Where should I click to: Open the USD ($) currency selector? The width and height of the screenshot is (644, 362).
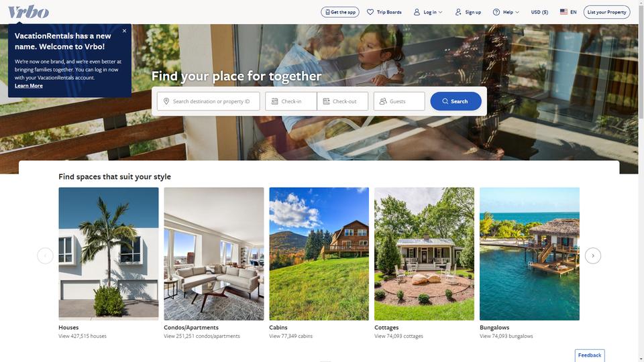point(539,12)
